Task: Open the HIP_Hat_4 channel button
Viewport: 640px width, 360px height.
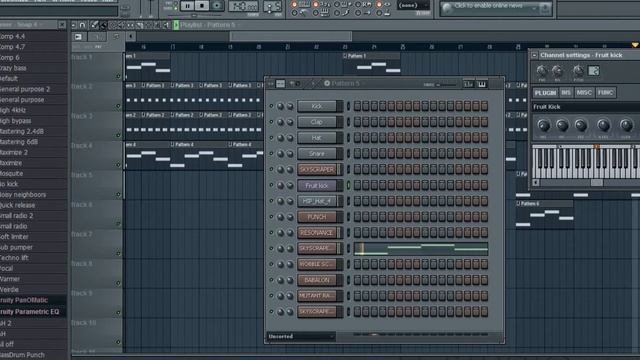Action: click(317, 201)
